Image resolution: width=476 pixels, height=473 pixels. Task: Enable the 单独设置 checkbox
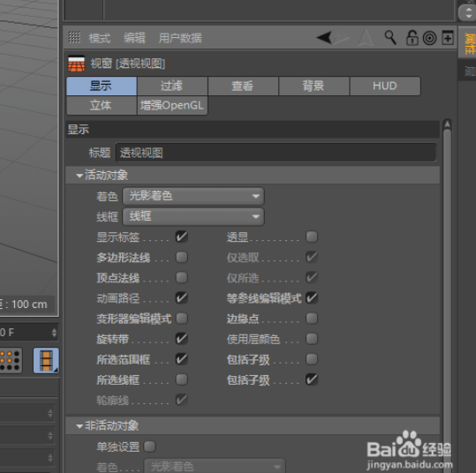(149, 447)
